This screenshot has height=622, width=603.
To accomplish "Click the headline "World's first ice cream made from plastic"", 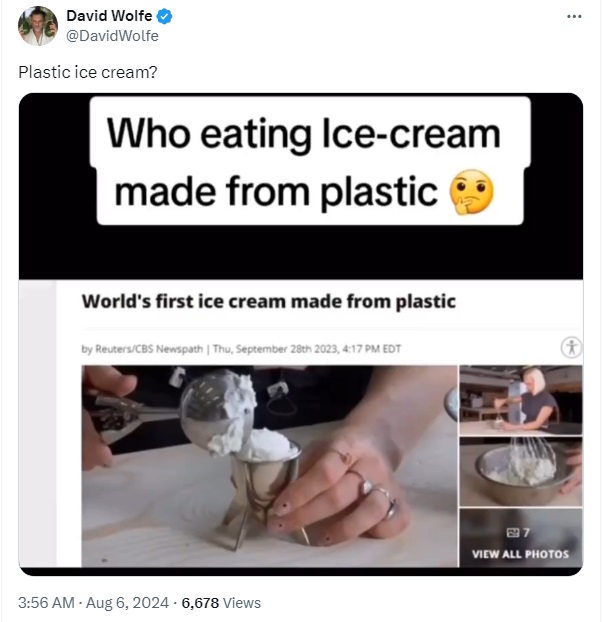I will click(x=268, y=300).
